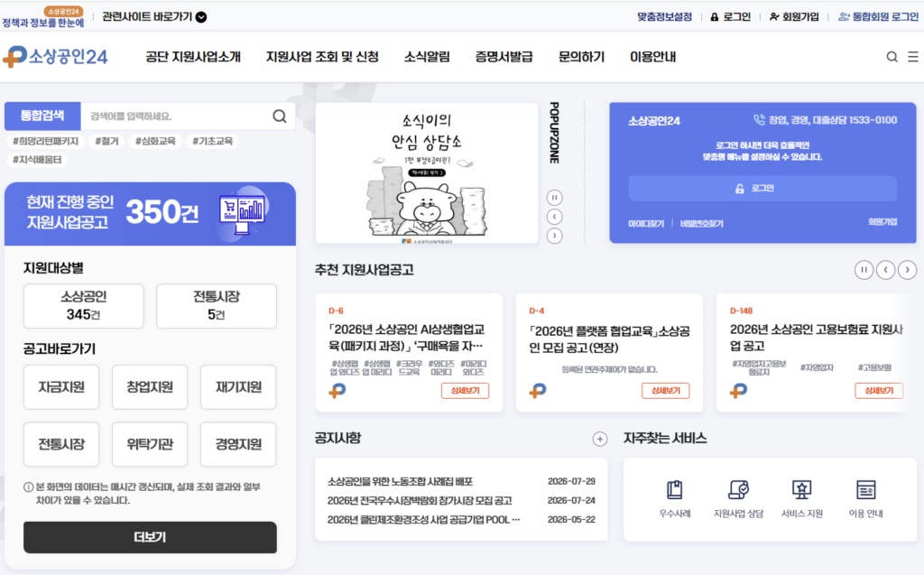Click 전통시장 5건 target box
The height and width of the screenshot is (575, 924).
[217, 305]
